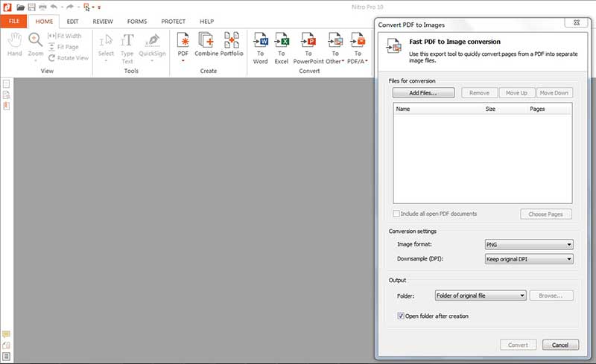Viewport: 596px width, 364px height.
Task: Open the second left sidebar panel icon
Action: (7, 95)
